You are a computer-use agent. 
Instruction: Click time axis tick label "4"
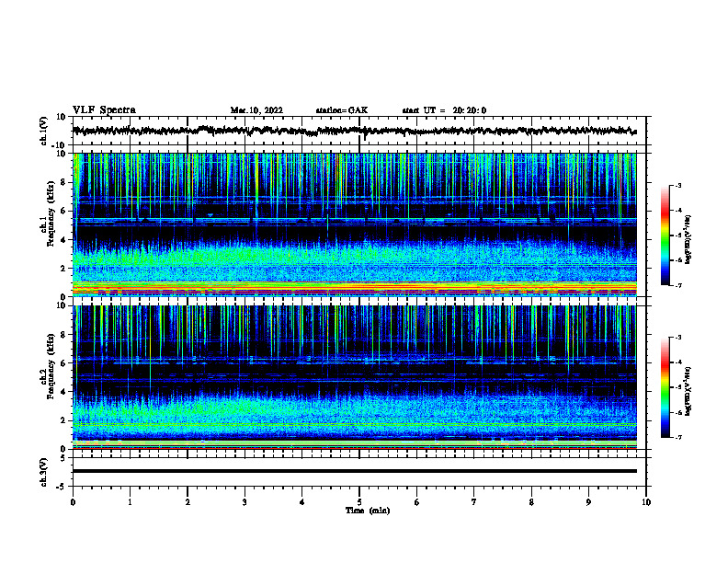[301, 502]
